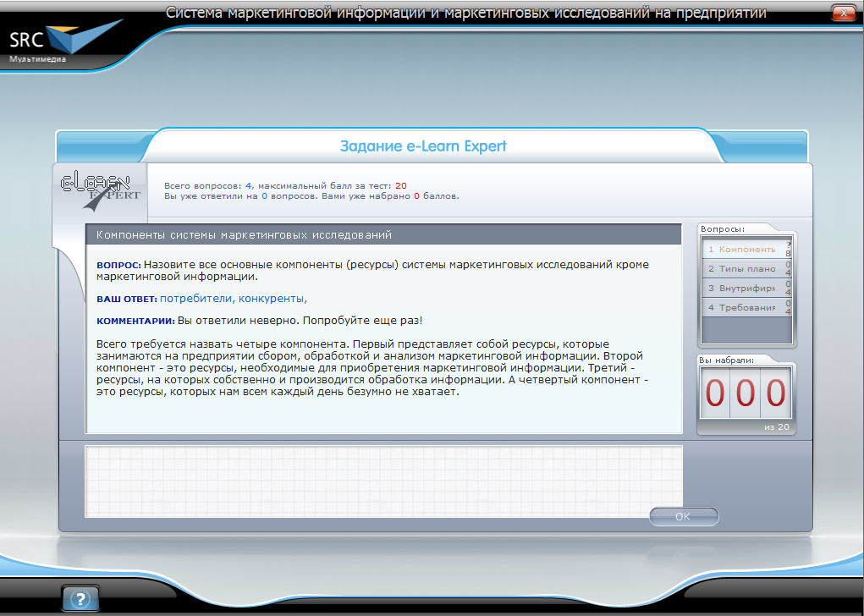Click the SRC Мультимедиа logo
The width and height of the screenshot is (864, 616).
[x=65, y=41]
